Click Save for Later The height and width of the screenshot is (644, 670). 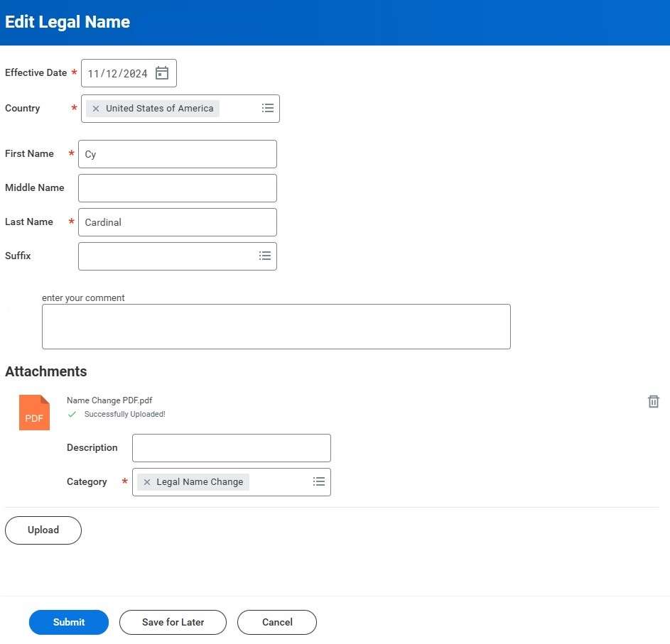click(173, 622)
